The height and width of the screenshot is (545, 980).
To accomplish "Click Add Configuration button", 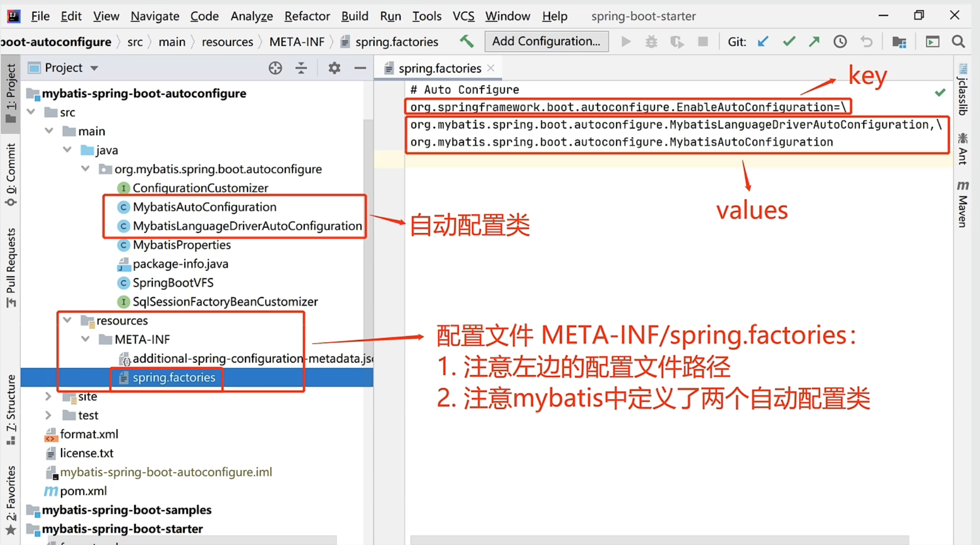I will [x=546, y=41].
